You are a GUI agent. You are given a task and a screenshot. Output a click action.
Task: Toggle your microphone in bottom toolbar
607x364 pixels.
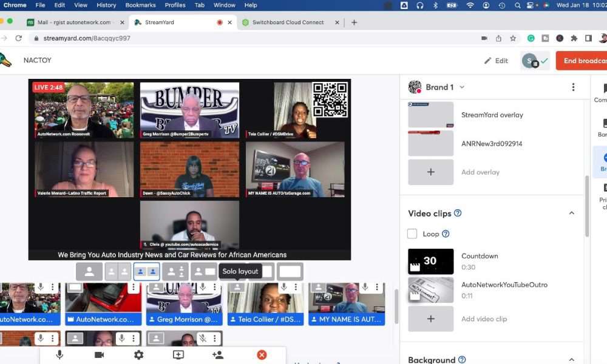point(59,355)
